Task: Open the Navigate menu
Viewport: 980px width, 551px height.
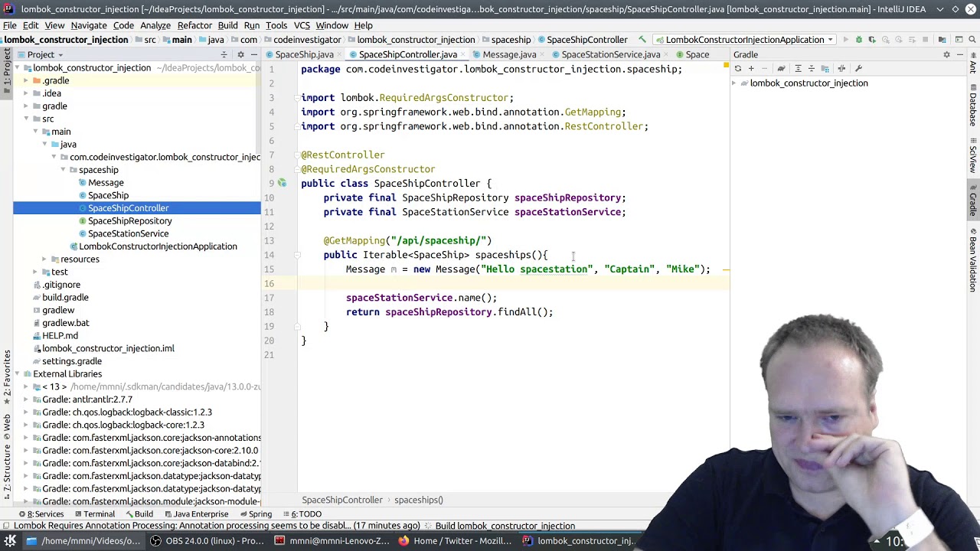Action: click(89, 25)
